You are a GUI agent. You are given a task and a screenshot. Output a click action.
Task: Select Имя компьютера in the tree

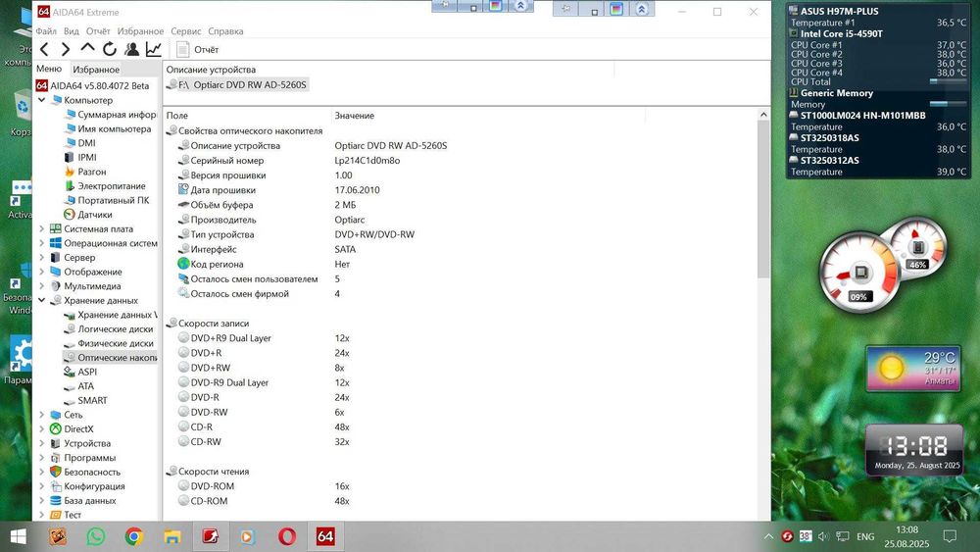pyautogui.click(x=108, y=128)
